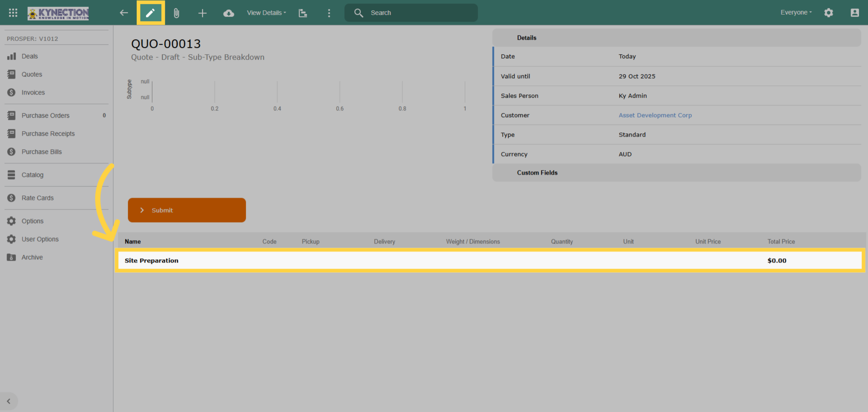Select the Site Preparation row
Screen dimensions: 868x412
(490, 260)
